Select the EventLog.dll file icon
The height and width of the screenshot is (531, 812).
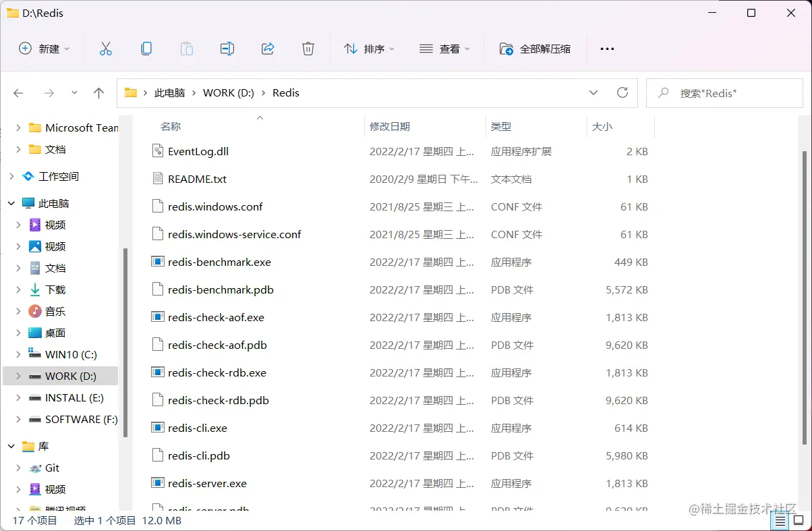pos(157,151)
